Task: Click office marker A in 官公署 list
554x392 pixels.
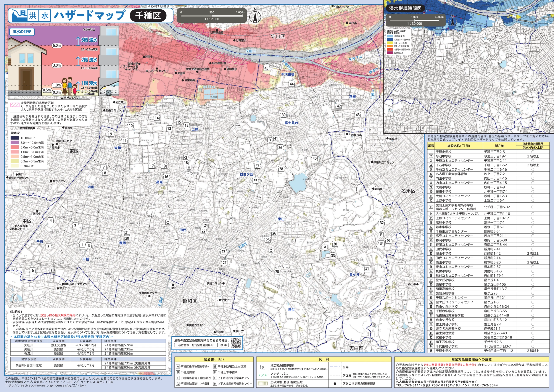Action: pyautogui.click(x=178, y=366)
